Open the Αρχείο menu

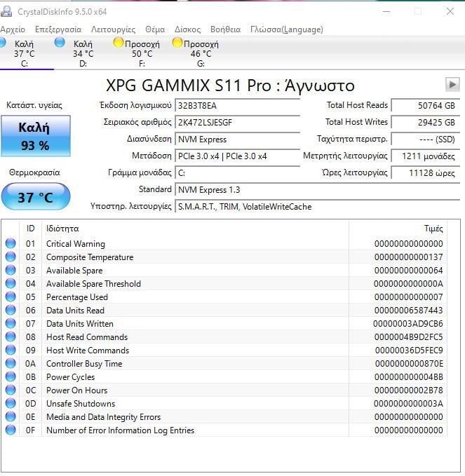pos(13,29)
